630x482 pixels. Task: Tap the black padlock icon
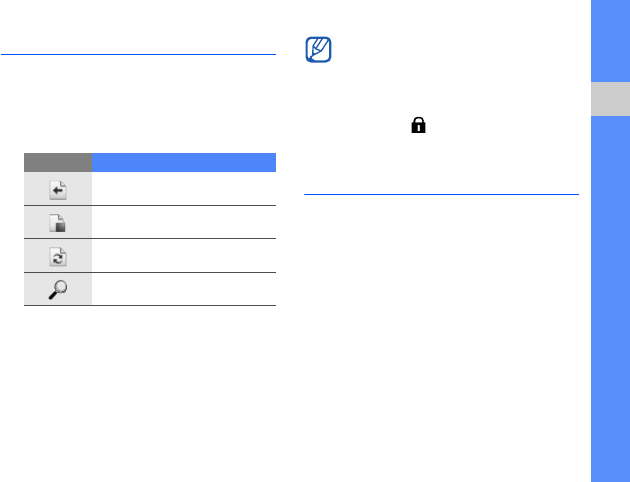[x=419, y=125]
